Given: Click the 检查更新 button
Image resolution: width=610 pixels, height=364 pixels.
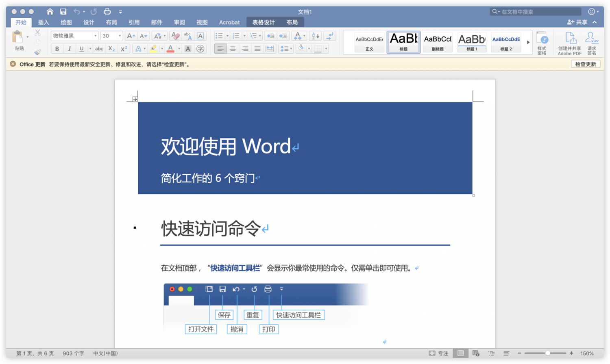Looking at the screenshot, I should point(586,64).
